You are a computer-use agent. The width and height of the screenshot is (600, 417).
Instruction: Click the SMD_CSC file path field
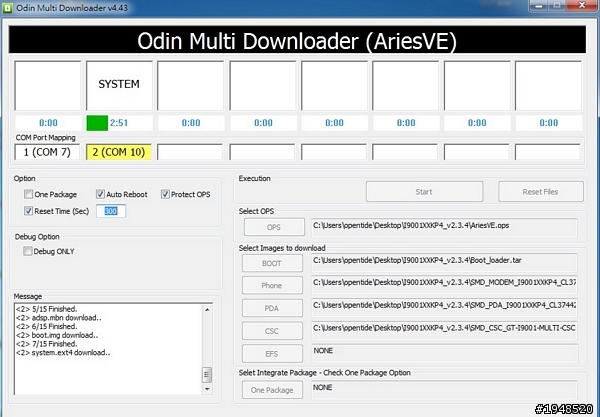pyautogui.click(x=445, y=331)
